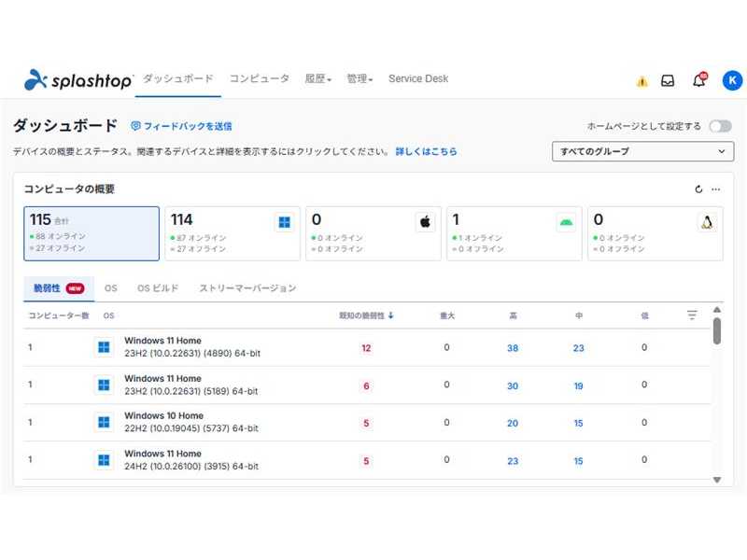Image resolution: width=747 pixels, height=560 pixels.
Task: Switch to the OS ビルド tab
Action: pos(158,288)
